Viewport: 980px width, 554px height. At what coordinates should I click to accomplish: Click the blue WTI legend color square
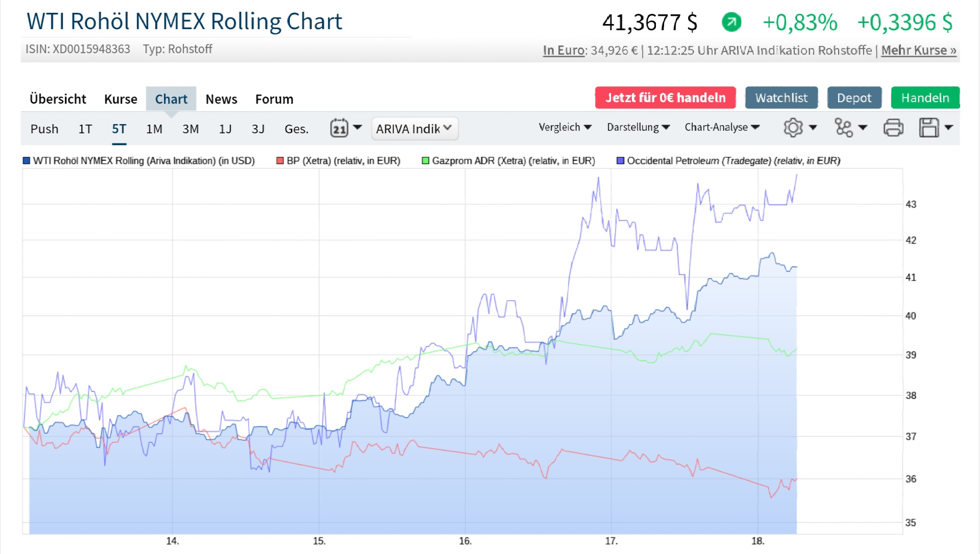26,160
